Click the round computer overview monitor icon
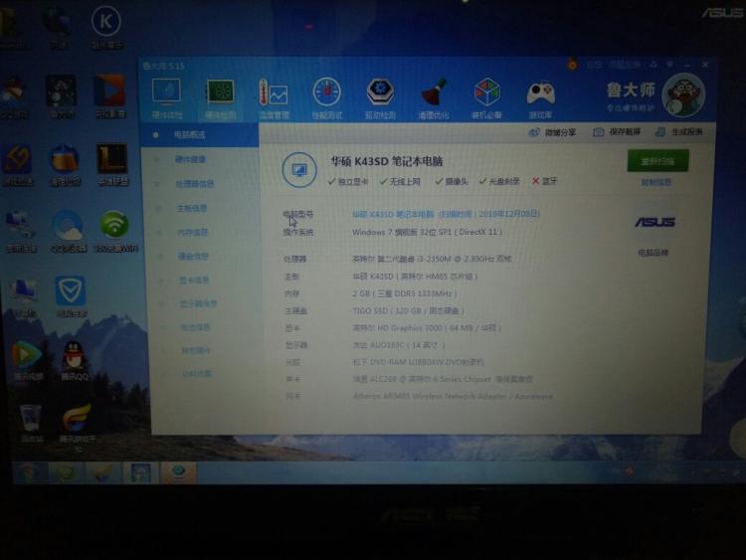Viewport: 746px width, 560px height. coord(299,170)
